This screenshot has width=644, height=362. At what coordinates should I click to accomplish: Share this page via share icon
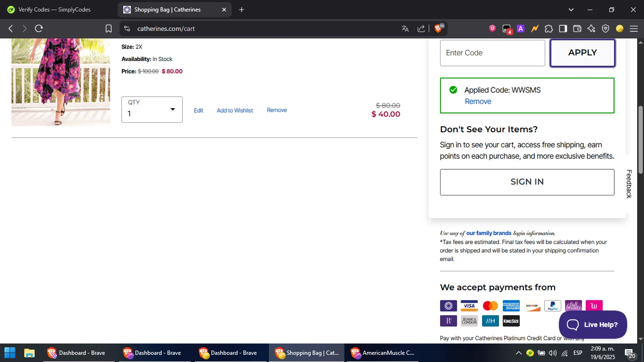(421, 28)
